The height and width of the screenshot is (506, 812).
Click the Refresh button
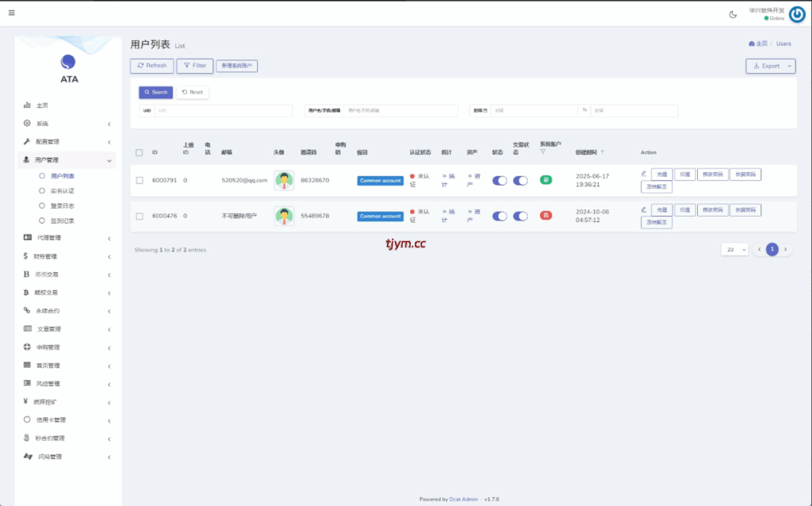(x=151, y=66)
